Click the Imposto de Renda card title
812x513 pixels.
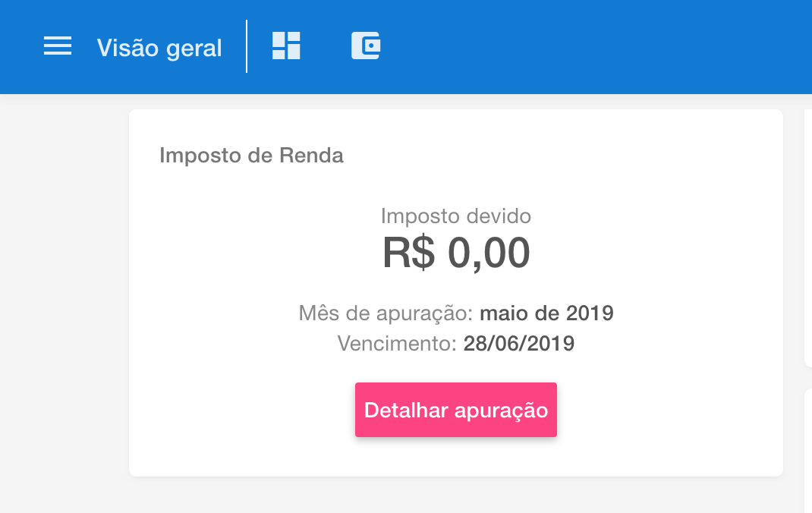pyautogui.click(x=251, y=156)
